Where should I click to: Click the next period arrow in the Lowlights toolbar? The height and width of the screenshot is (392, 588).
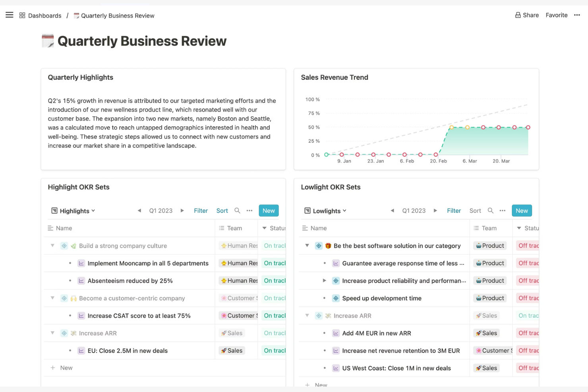pyautogui.click(x=435, y=210)
